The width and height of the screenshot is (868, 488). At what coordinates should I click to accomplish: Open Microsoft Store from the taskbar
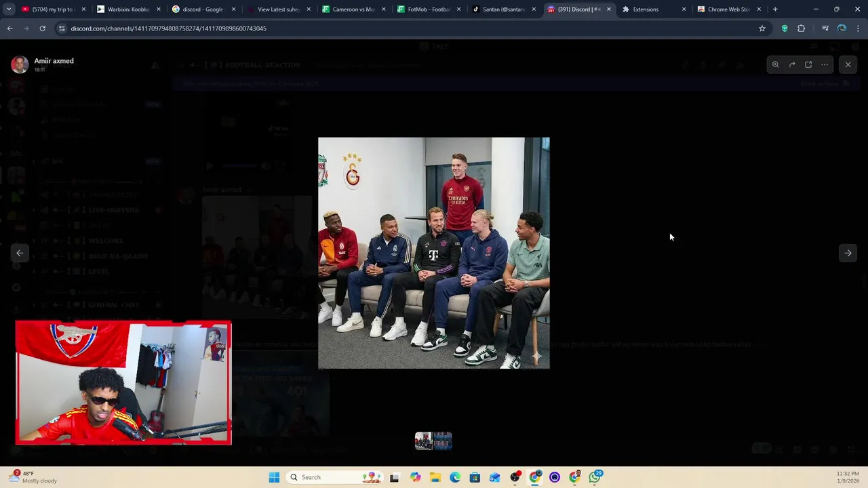(475, 477)
